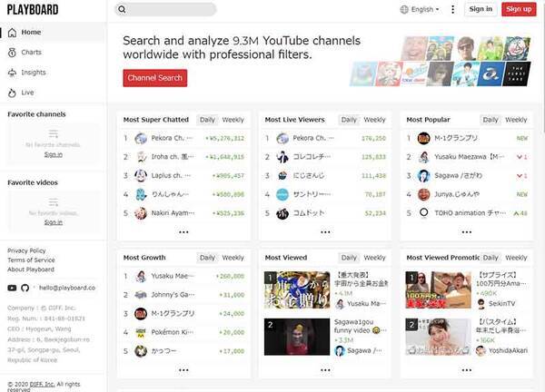The width and height of the screenshot is (545, 392).
Task: Expand more in Most Popular card
Action: click(x=467, y=232)
